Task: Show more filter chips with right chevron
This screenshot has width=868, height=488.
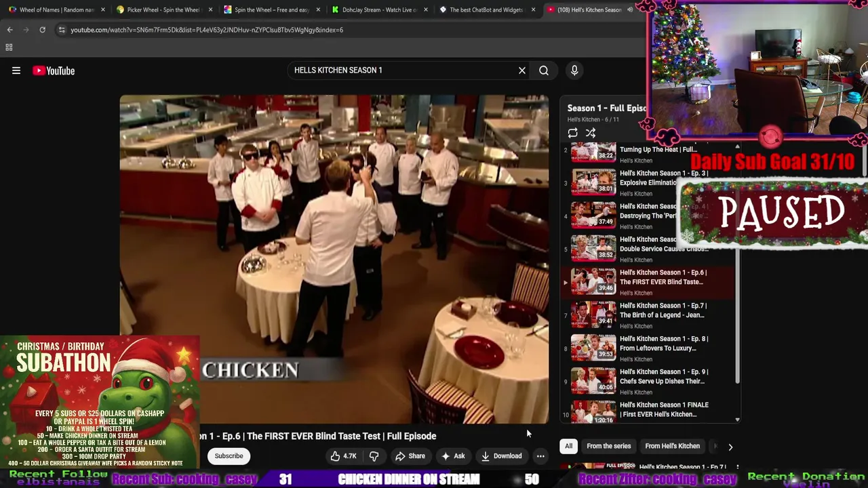Action: click(x=730, y=447)
